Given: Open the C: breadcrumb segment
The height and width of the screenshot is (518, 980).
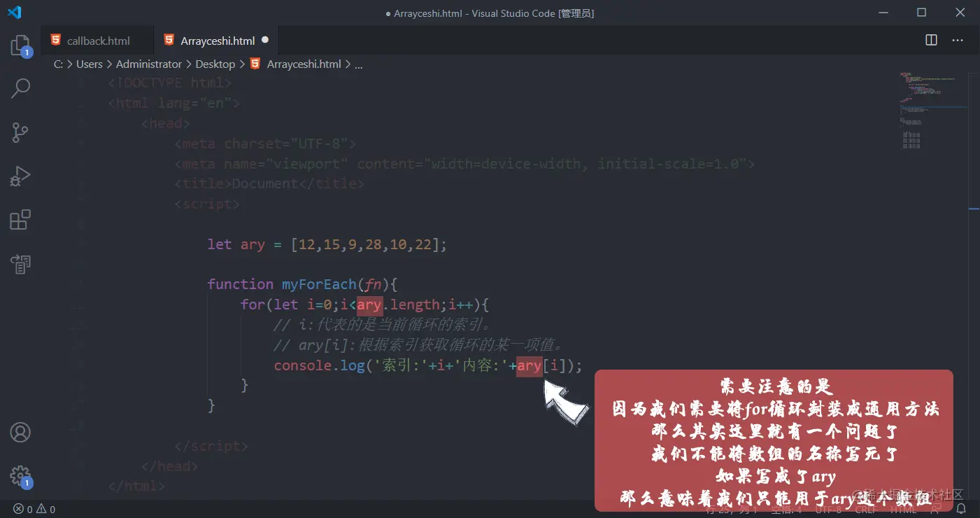Looking at the screenshot, I should pyautogui.click(x=58, y=64).
